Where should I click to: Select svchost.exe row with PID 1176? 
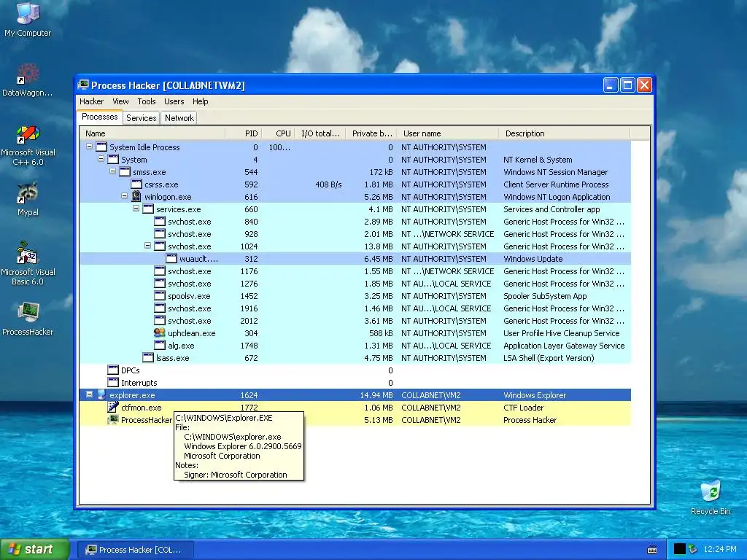pos(355,271)
